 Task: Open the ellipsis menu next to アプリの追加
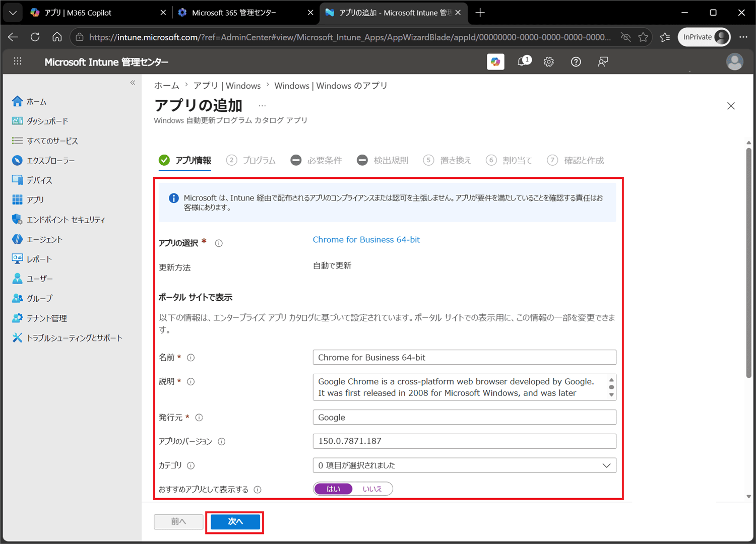click(262, 106)
